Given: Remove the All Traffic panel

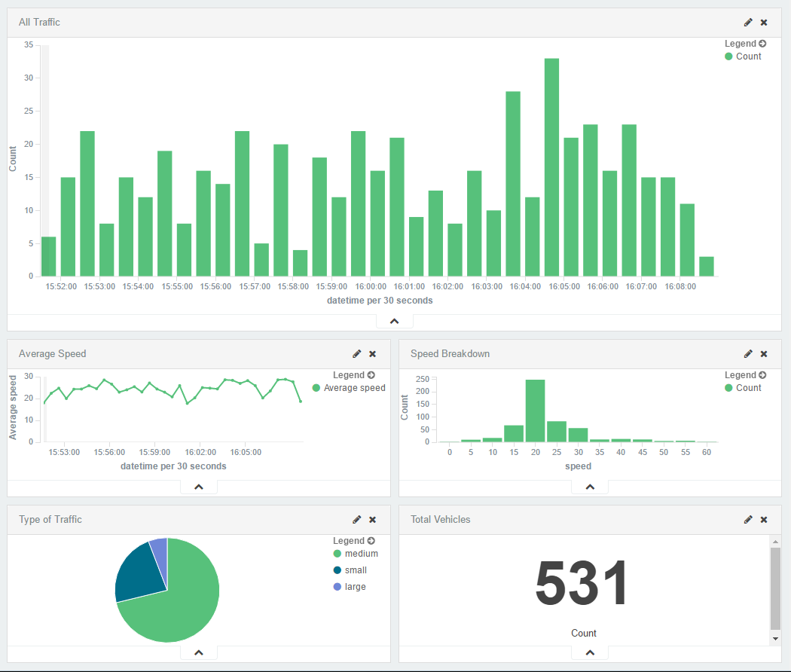Looking at the screenshot, I should (x=764, y=23).
